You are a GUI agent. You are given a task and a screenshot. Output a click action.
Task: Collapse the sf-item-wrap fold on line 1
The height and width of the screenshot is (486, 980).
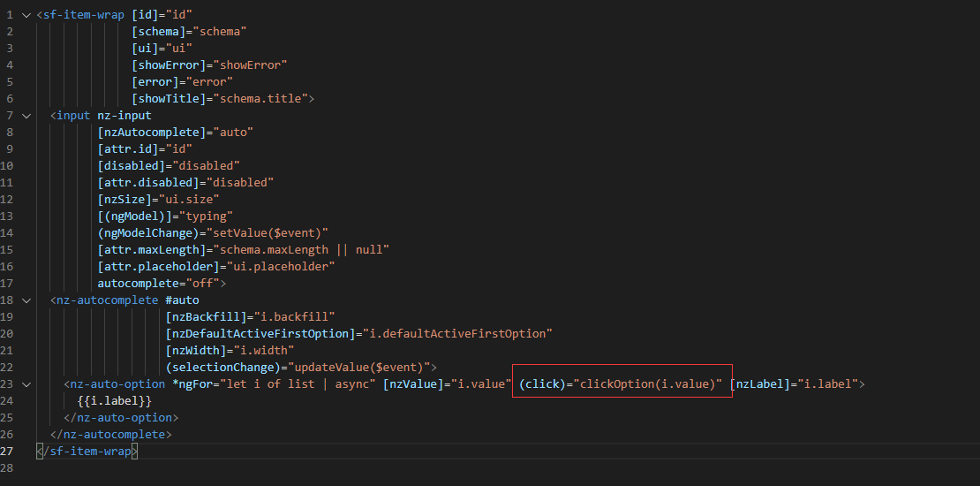(x=26, y=14)
